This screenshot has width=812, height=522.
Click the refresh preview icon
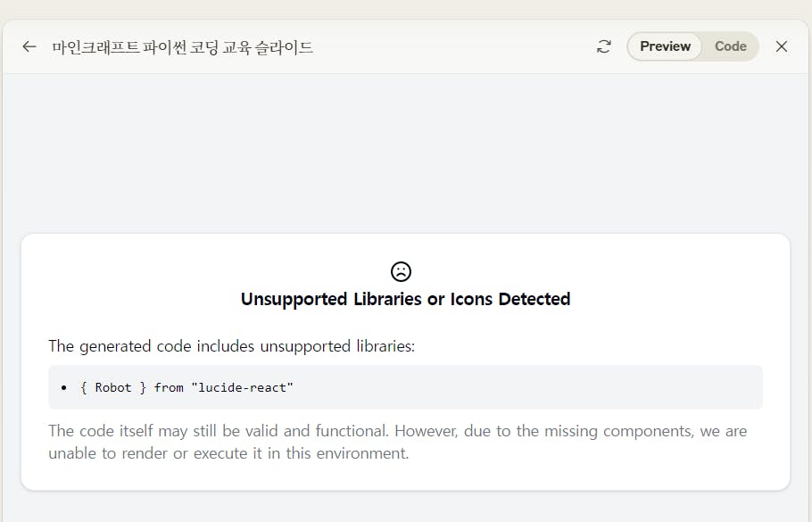point(604,46)
